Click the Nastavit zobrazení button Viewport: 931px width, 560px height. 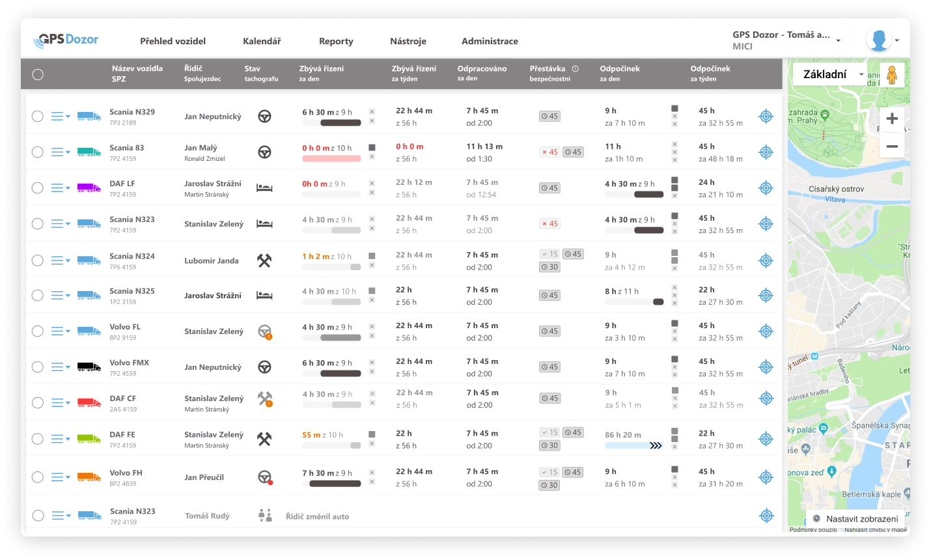click(855, 519)
